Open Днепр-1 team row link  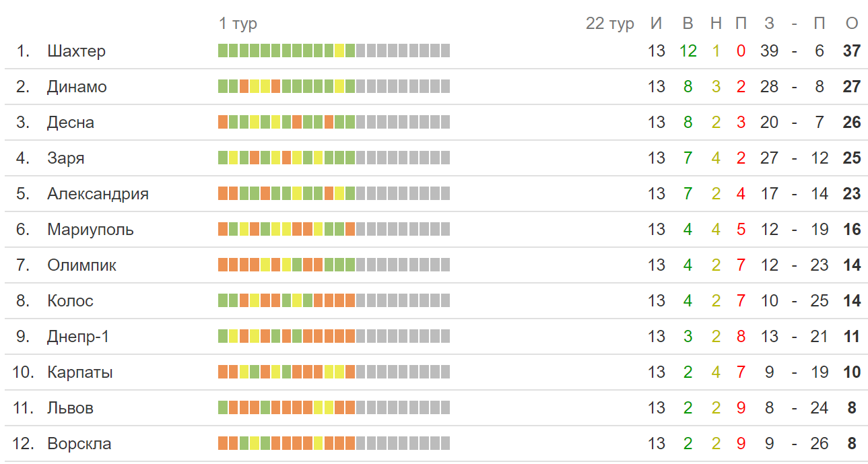pyautogui.click(x=77, y=337)
